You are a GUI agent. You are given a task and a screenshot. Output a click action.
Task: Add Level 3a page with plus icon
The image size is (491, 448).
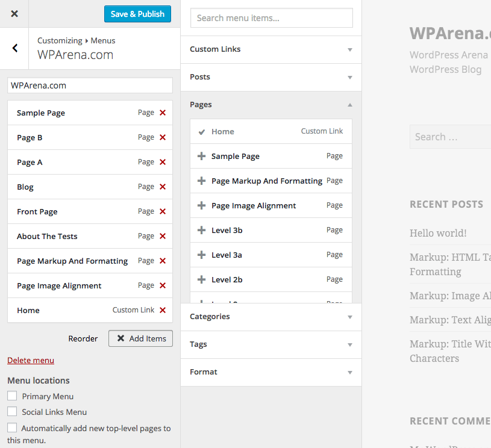point(202,255)
